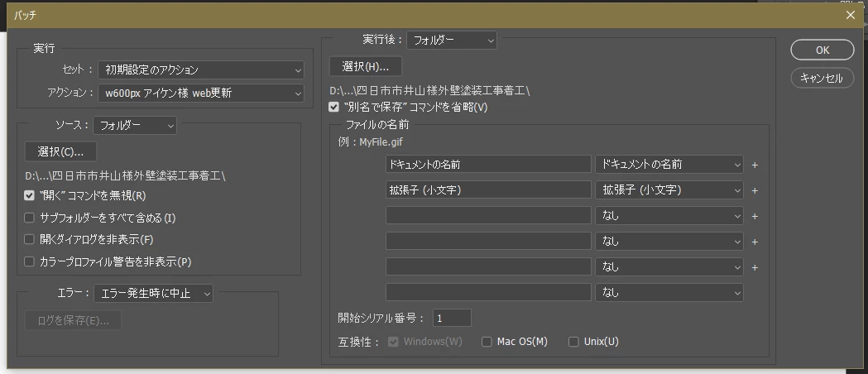
Task: Enable Unix(U) compatibility checkbox
Action: (x=573, y=342)
